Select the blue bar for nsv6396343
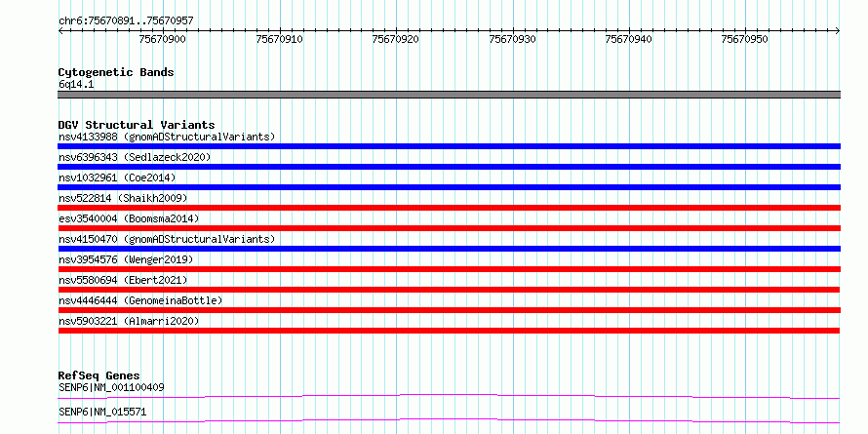Screen dimensions: 868x434 449,167
